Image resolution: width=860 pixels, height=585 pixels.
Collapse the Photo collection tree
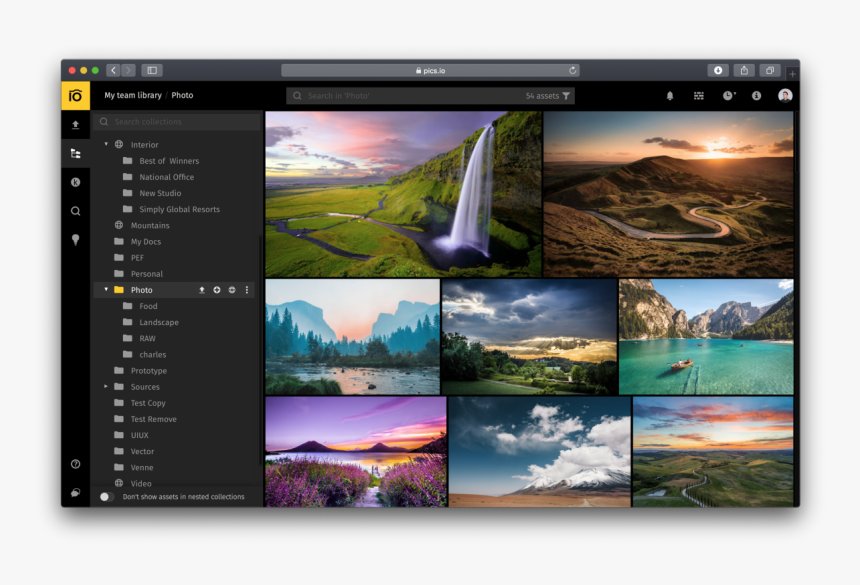coord(106,290)
